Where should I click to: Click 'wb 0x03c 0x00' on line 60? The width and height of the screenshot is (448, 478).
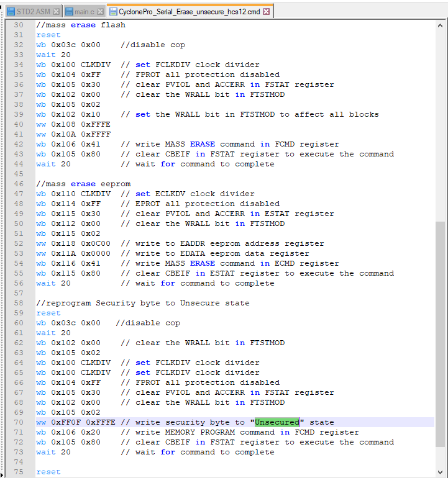pyautogui.click(x=68, y=323)
